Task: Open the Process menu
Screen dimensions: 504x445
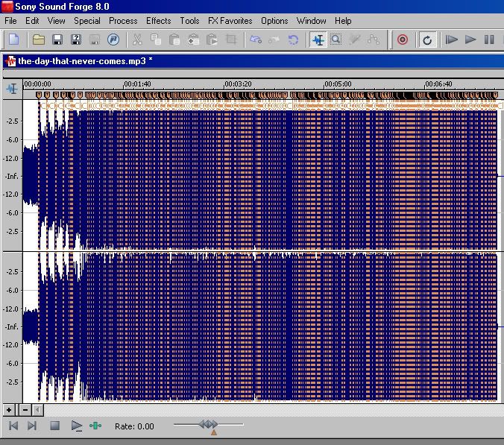Action: click(x=123, y=21)
